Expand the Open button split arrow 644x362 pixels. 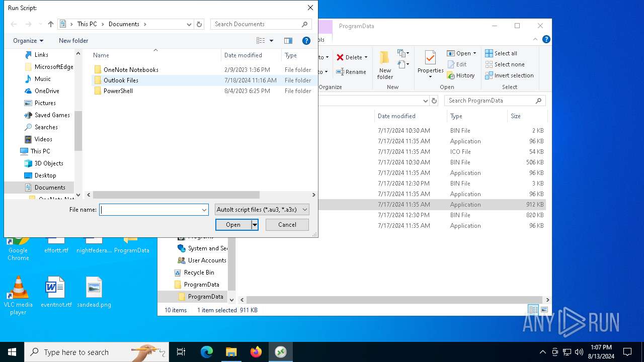(x=255, y=225)
